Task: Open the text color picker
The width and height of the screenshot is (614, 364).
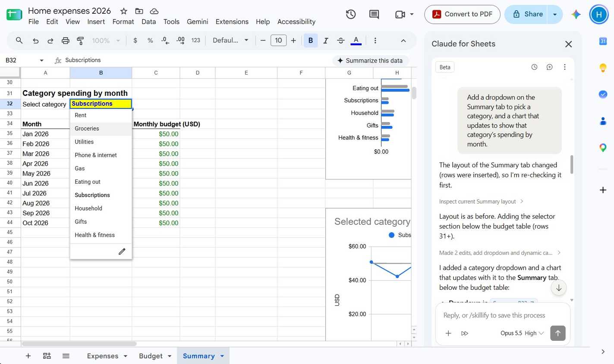Action: pyautogui.click(x=356, y=41)
